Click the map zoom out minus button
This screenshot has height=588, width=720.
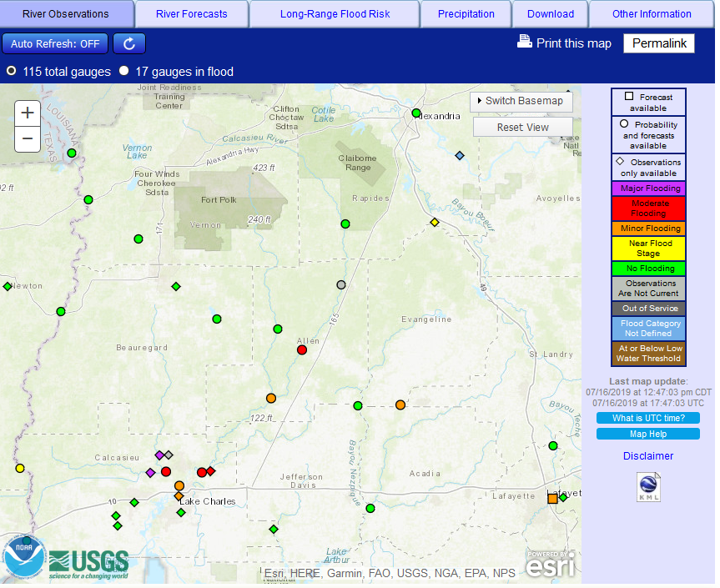point(28,138)
